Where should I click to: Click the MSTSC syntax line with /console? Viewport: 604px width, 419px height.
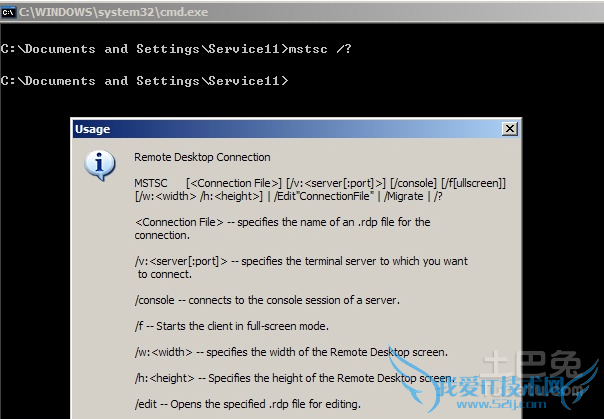click(320, 183)
